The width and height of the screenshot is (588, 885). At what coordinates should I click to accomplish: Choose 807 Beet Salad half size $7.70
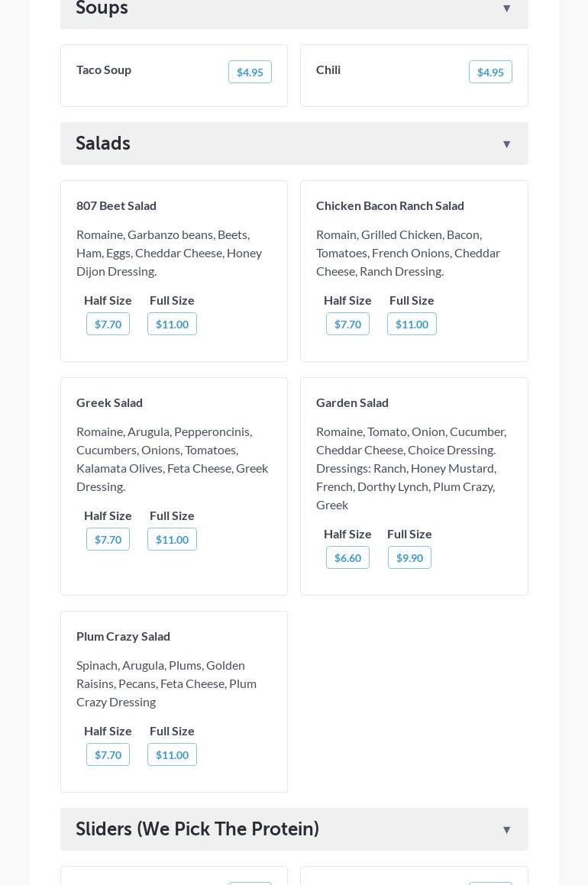pyautogui.click(x=108, y=324)
